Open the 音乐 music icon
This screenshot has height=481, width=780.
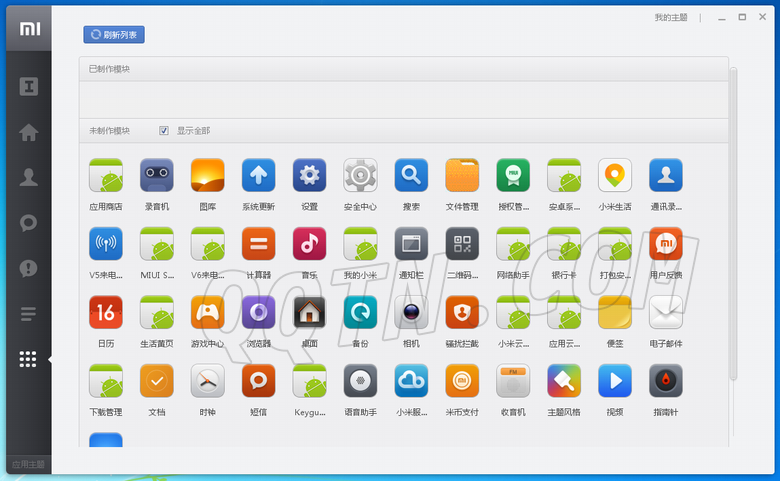pos(309,244)
